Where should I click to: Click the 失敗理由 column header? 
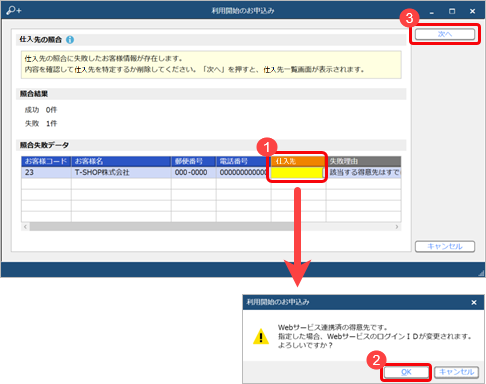(363, 161)
